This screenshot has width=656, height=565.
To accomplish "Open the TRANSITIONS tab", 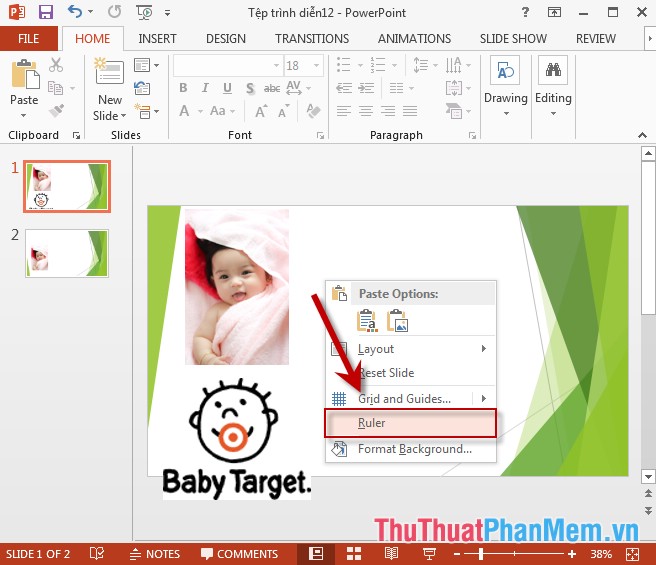I will click(312, 39).
